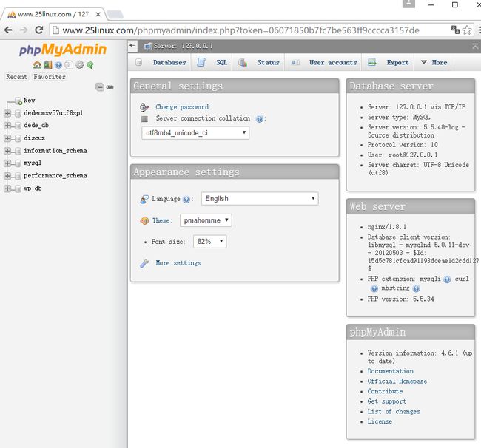Screen dimensions: 481x448
Task: Click the More settings link
Action: point(178,263)
